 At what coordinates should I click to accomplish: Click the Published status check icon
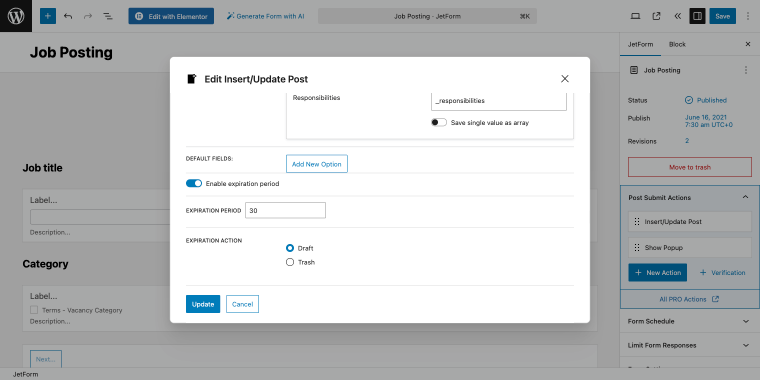coord(689,100)
